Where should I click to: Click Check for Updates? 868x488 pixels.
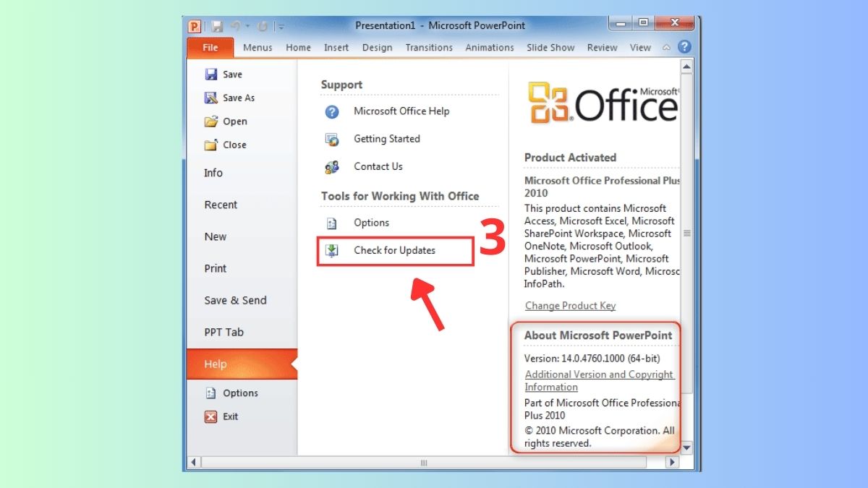click(395, 250)
